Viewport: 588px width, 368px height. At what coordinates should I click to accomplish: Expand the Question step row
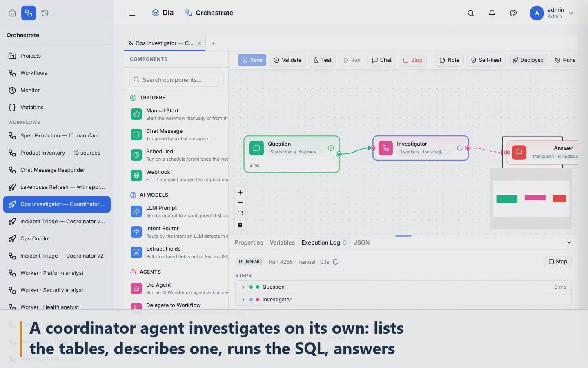[403, 287]
